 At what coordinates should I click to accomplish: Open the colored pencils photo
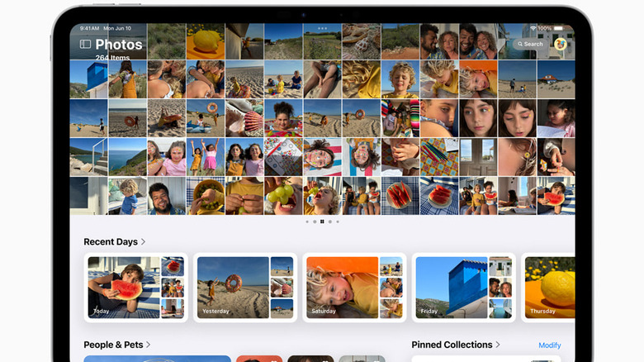439,157
